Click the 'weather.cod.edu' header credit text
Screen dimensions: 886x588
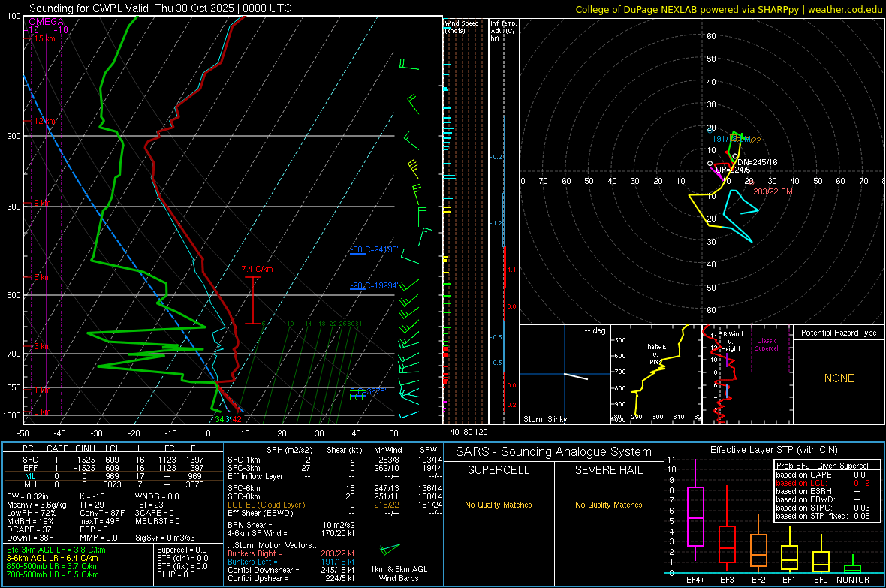(x=845, y=9)
